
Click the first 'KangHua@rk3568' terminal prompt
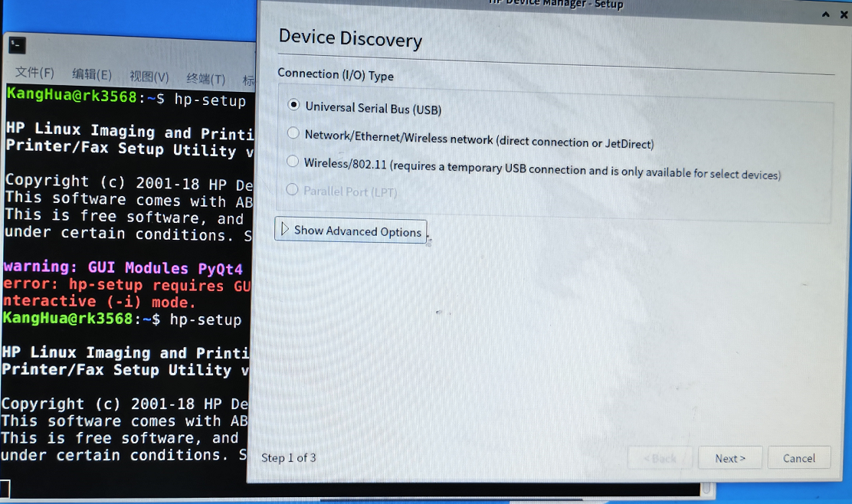pos(72,95)
